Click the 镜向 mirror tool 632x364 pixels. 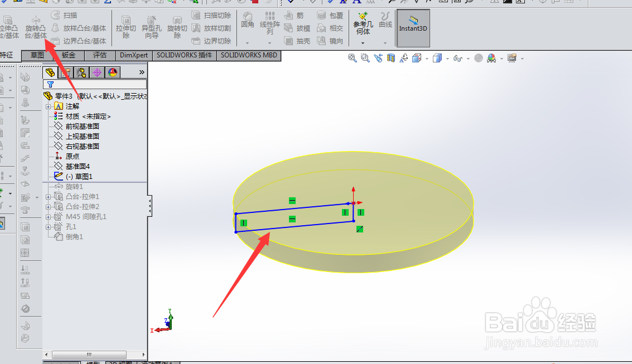click(x=330, y=41)
